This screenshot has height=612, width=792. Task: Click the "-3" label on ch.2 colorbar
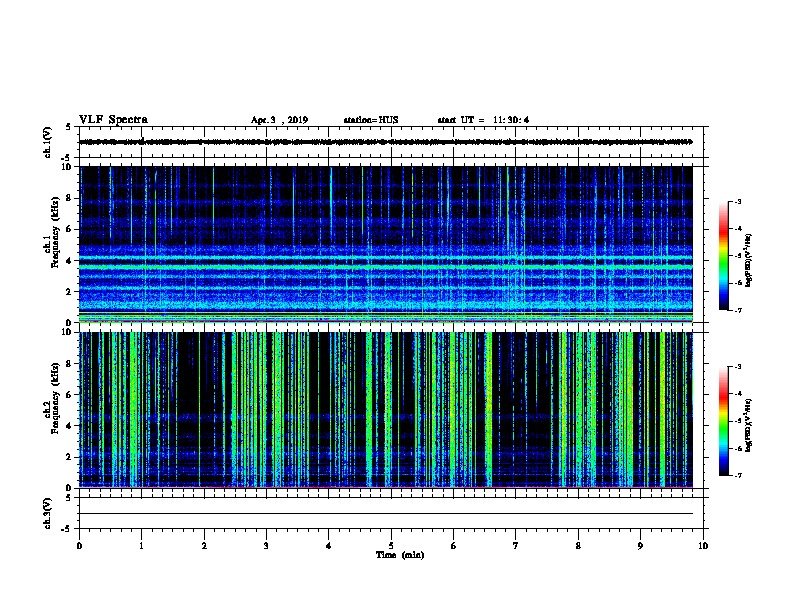tap(737, 367)
